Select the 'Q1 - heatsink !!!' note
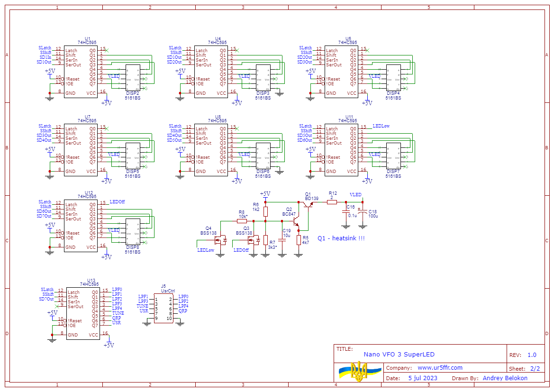Viewport: 554px width, 392px height. click(x=341, y=238)
